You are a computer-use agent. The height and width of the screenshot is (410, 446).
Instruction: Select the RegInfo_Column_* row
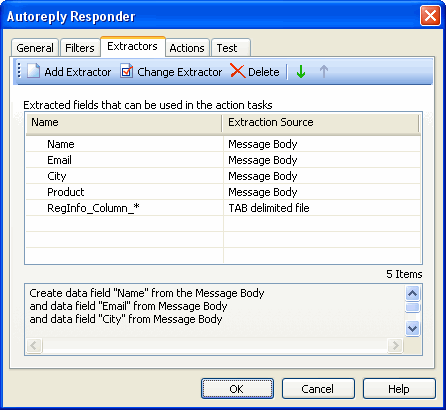(x=223, y=208)
